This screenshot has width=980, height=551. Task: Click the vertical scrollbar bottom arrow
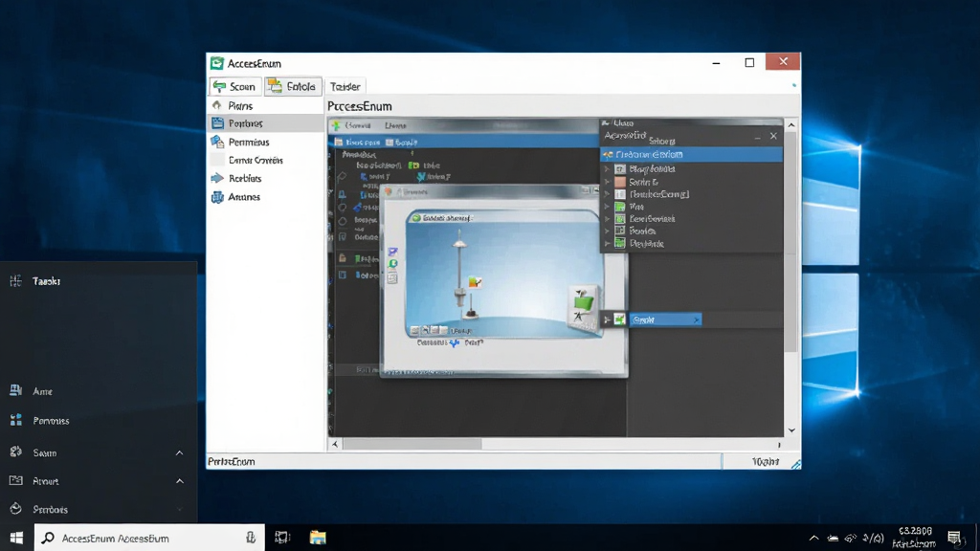pyautogui.click(x=791, y=430)
